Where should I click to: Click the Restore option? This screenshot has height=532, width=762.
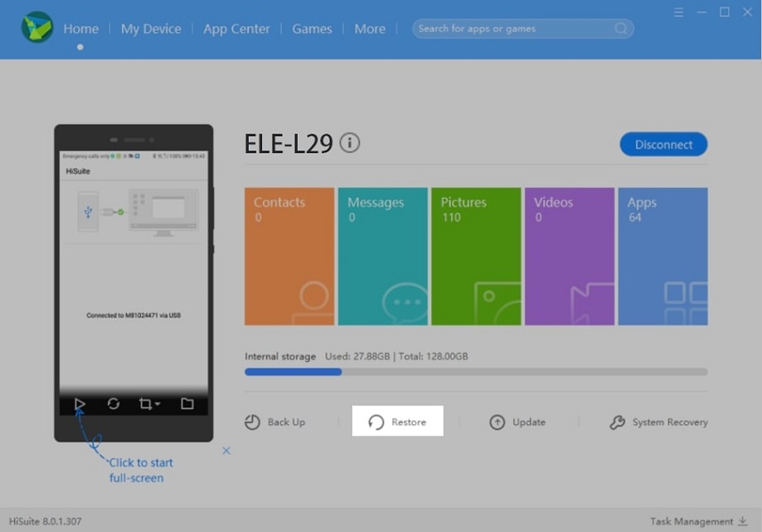397,421
